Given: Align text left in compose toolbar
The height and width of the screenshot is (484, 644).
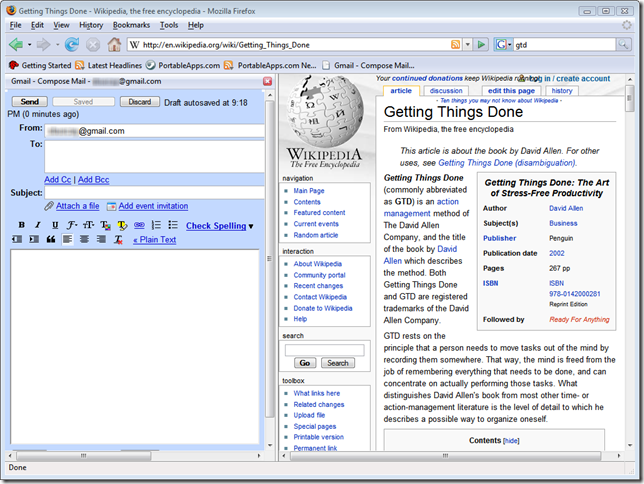Looking at the screenshot, I should [x=67, y=239].
